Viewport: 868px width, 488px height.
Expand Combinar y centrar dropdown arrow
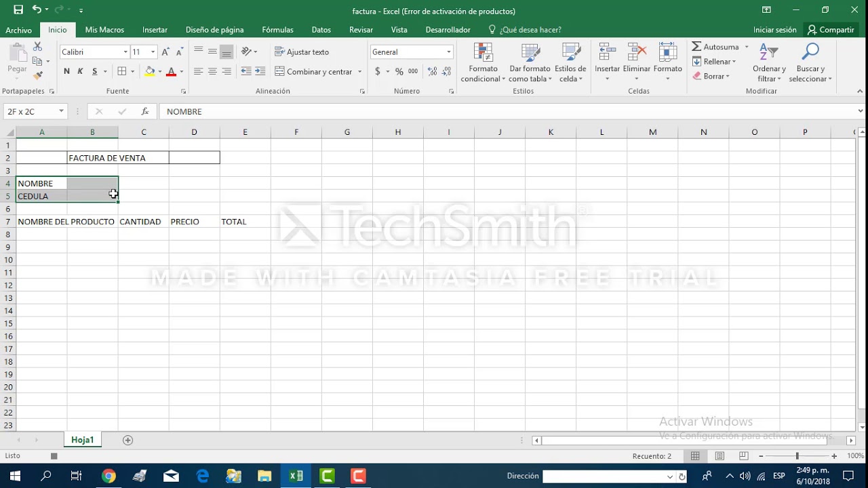359,71
